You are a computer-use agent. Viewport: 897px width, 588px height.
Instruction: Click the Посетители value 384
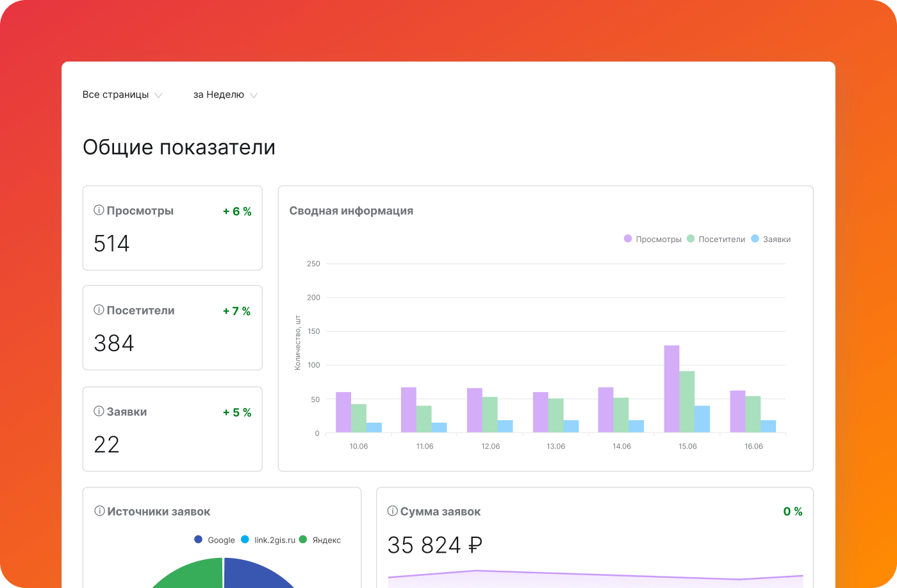(114, 343)
